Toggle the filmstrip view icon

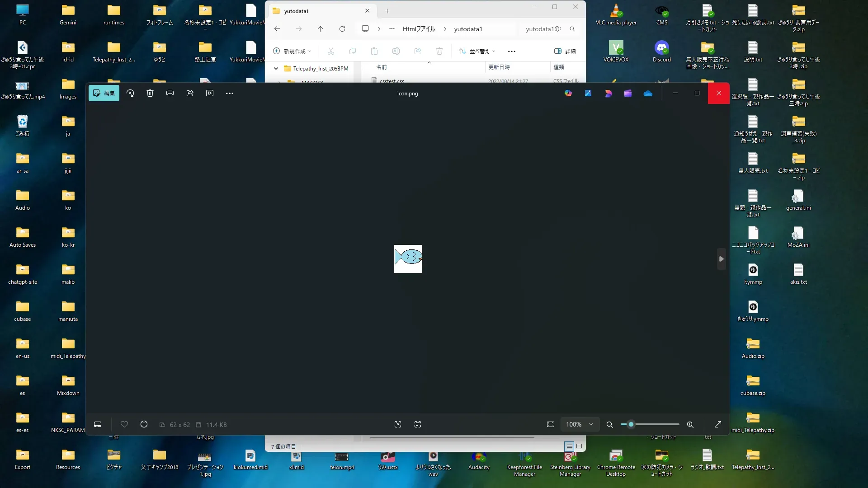(x=98, y=424)
